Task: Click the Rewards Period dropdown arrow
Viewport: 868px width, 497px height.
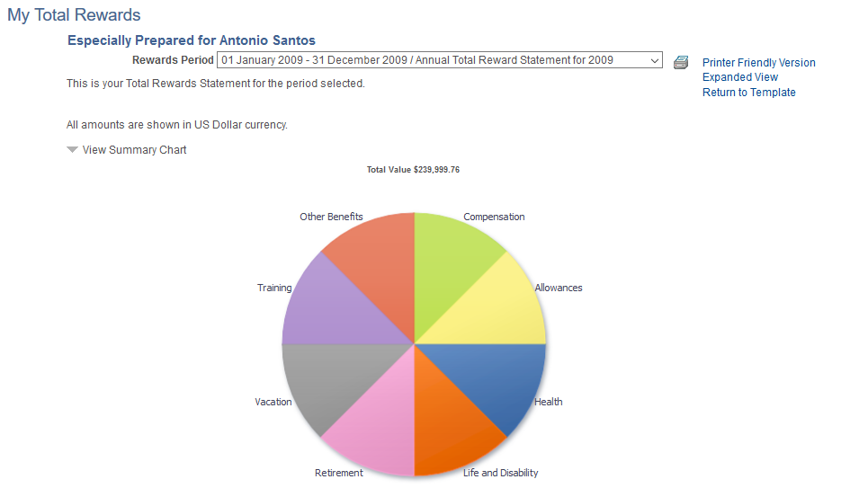Action: tap(654, 60)
